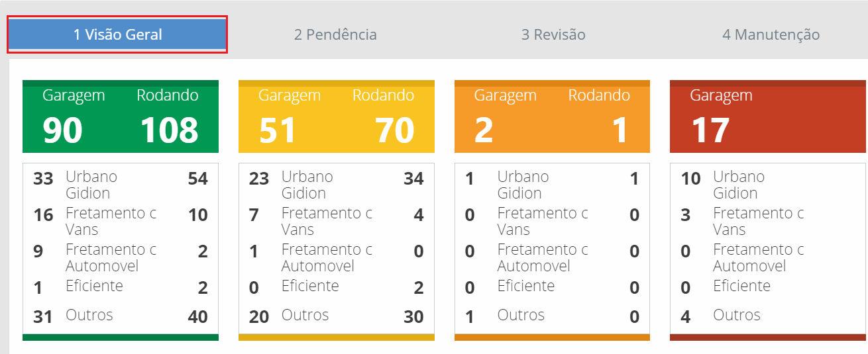Select the 3 Revisão tab

click(553, 34)
